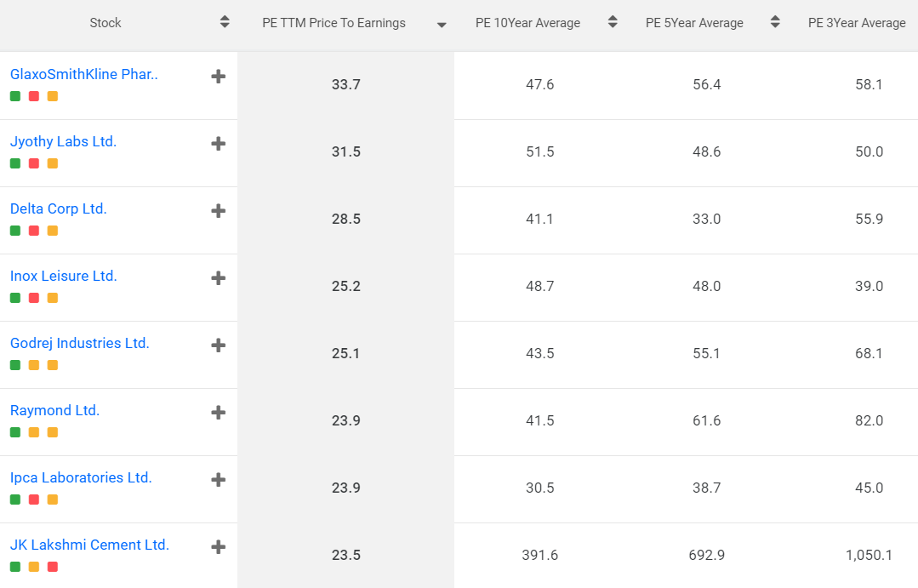Click the PE 5Year Average sort arrows
The image size is (918, 588).
[x=775, y=23]
